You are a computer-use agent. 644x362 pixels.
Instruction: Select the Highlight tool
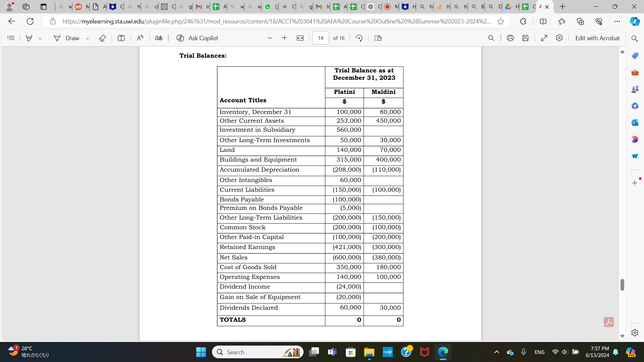29,38
